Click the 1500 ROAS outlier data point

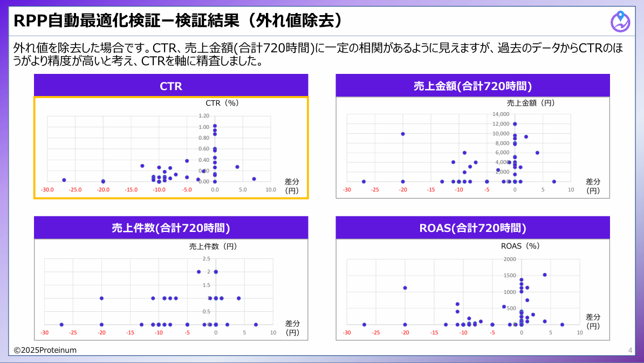point(545,275)
